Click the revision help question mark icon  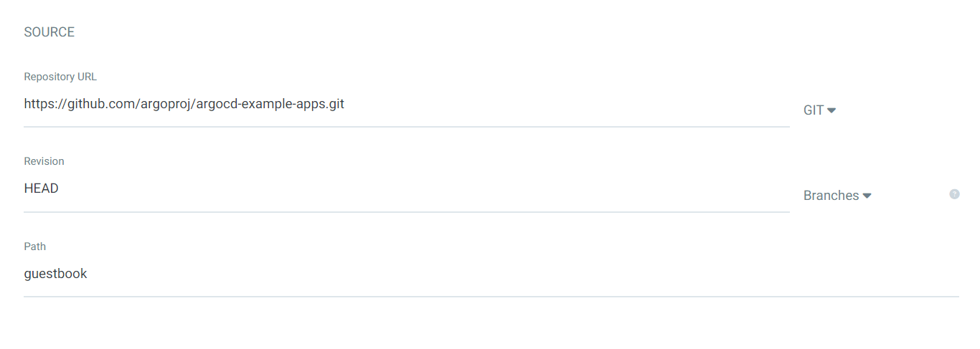[954, 194]
